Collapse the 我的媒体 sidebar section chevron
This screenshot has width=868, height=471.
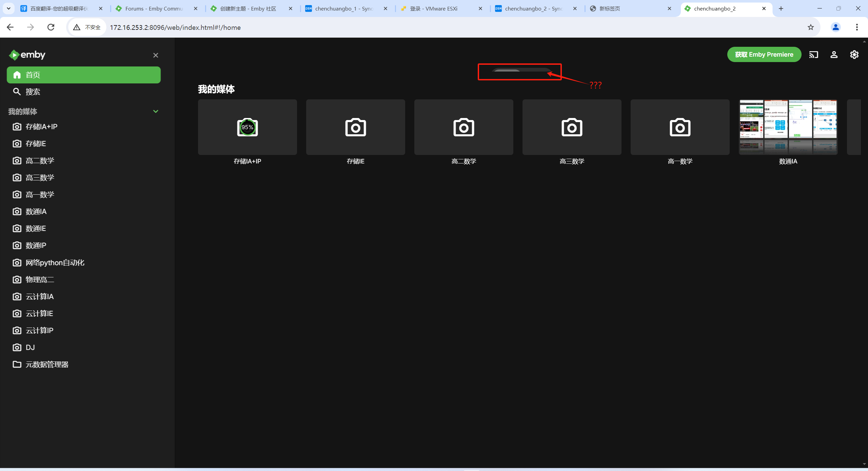(x=156, y=111)
